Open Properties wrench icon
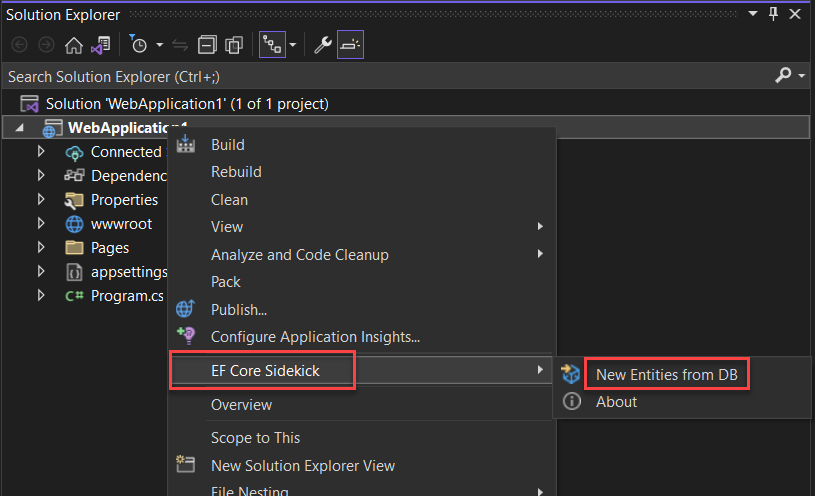815x496 pixels. tap(322, 45)
